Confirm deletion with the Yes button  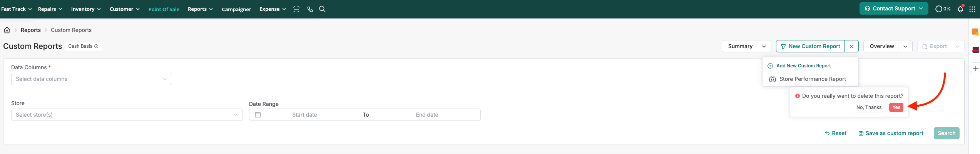(x=896, y=107)
